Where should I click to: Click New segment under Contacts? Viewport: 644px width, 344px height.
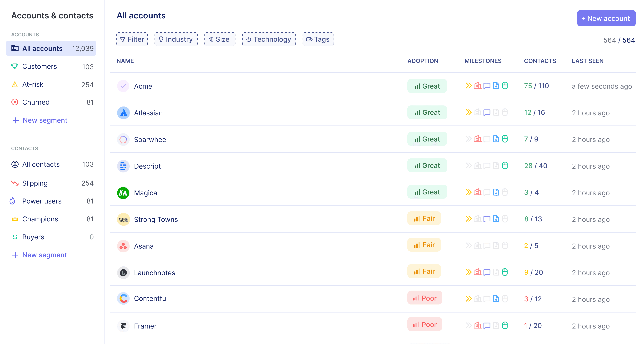[44, 255]
